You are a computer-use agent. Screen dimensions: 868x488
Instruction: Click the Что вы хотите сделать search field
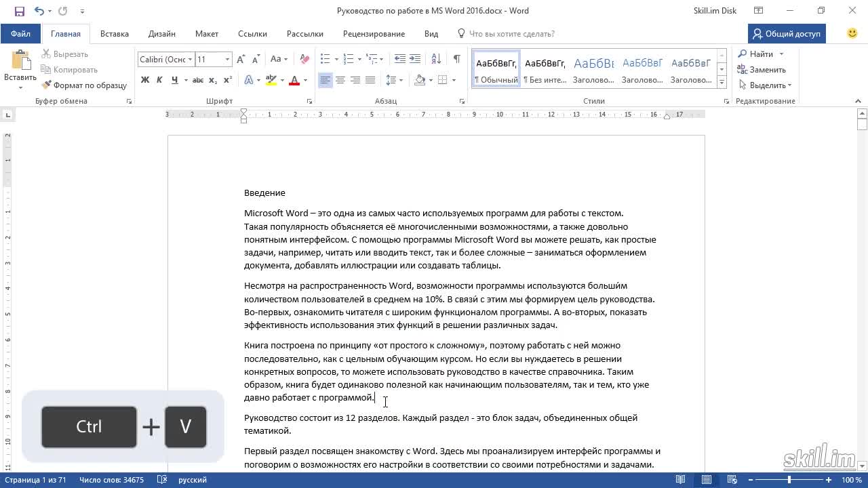pos(506,33)
